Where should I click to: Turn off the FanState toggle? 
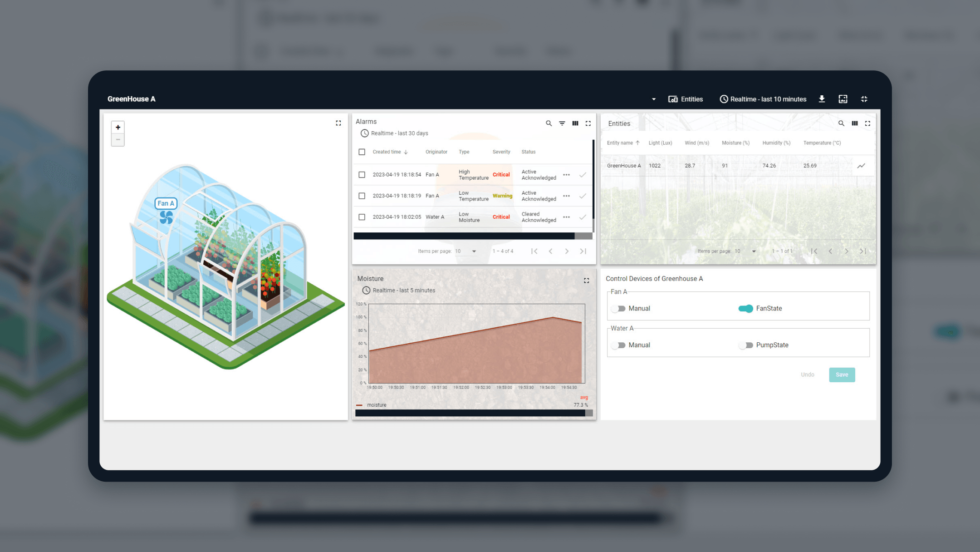[745, 309]
